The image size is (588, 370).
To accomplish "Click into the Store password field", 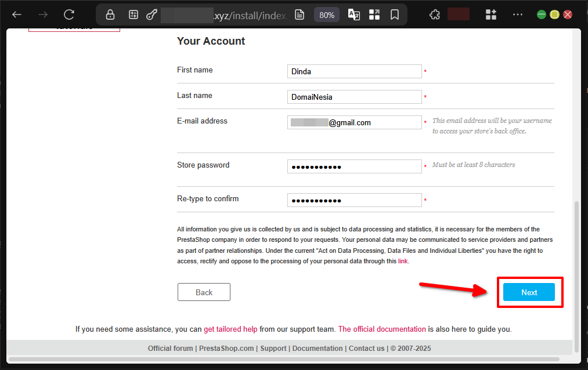I will pyautogui.click(x=354, y=166).
